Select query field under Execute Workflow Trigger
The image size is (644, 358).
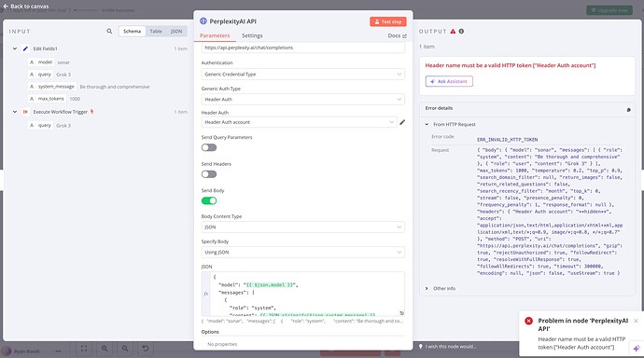41,126
